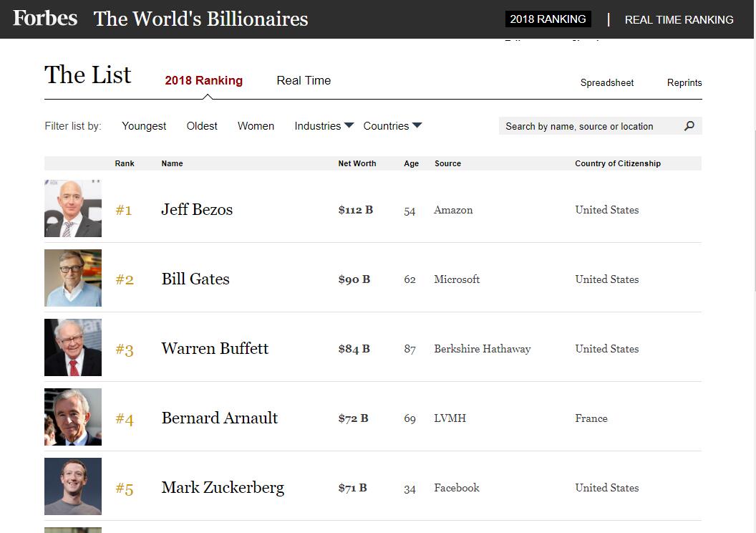Expand the Industries filter dropdown
Screen dimensions: 756x533
pyautogui.click(x=324, y=126)
